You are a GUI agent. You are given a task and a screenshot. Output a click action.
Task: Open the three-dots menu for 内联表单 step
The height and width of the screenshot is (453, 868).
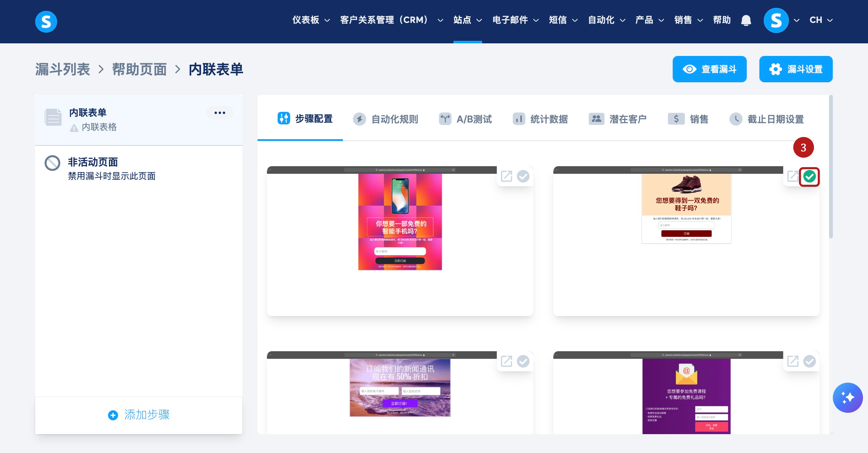point(220,113)
